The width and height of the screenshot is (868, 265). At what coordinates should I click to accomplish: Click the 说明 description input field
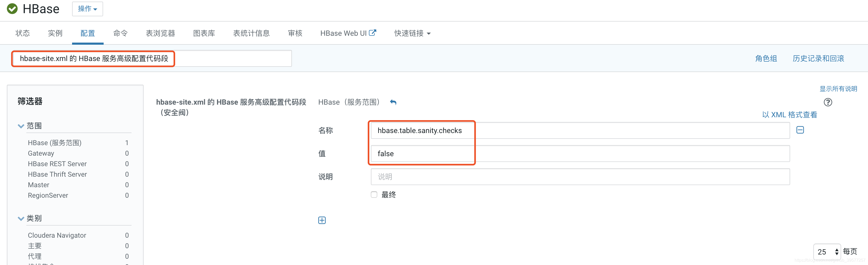[580, 177]
